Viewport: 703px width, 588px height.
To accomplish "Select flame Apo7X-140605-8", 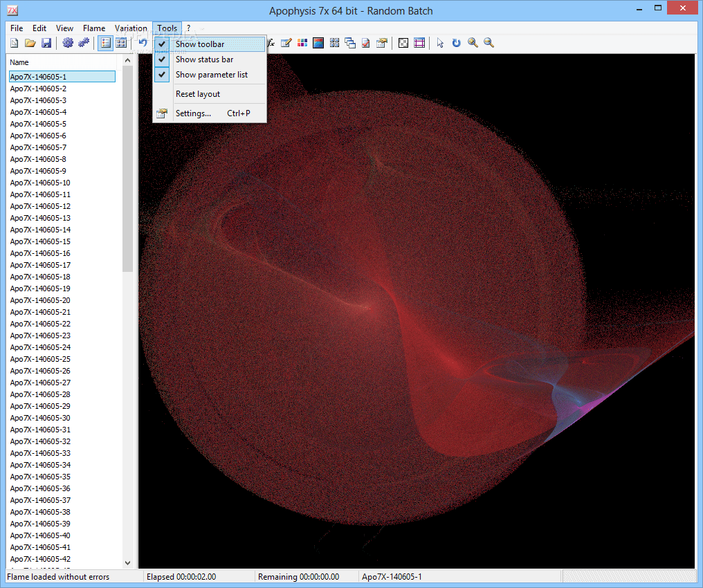I will coord(38,159).
